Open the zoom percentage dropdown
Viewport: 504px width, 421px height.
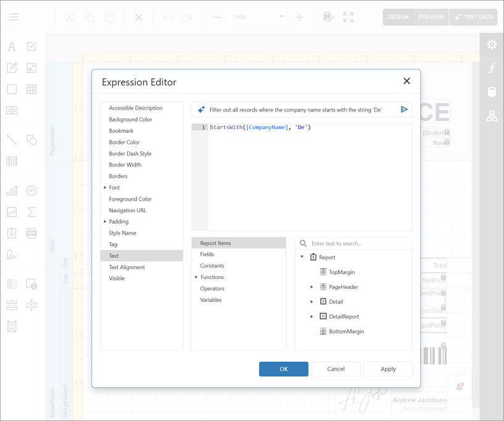pos(281,17)
